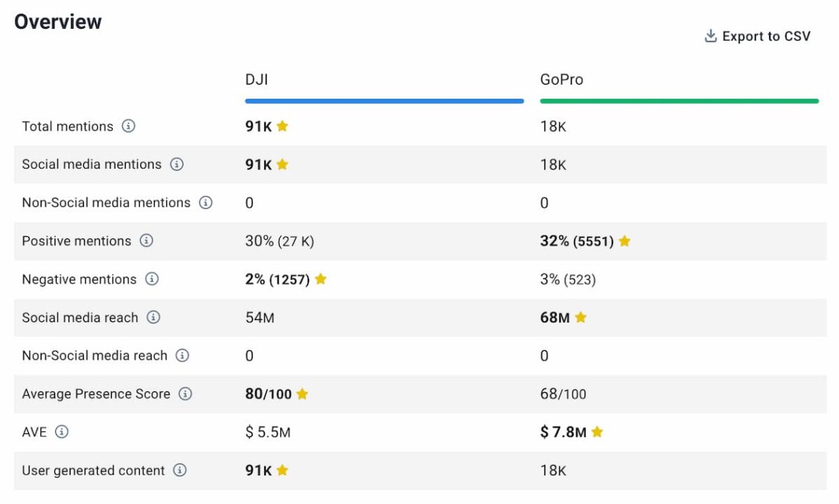Show info for Positive mentions
The width and height of the screenshot is (839, 504).
click(x=146, y=241)
